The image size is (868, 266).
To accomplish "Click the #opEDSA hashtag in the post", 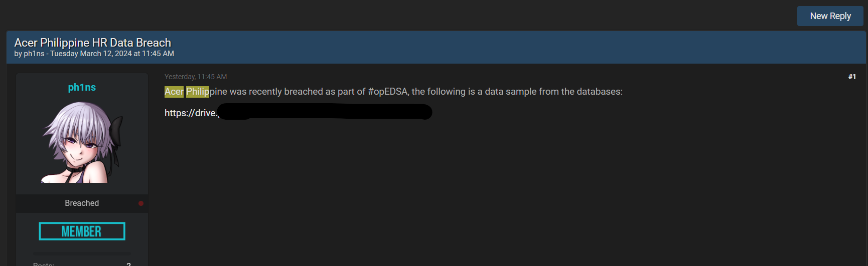I will click(x=388, y=92).
